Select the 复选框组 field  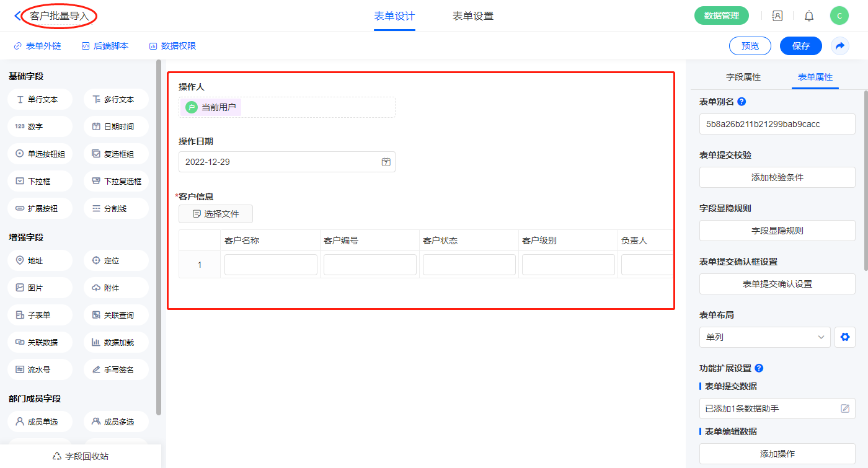click(116, 154)
